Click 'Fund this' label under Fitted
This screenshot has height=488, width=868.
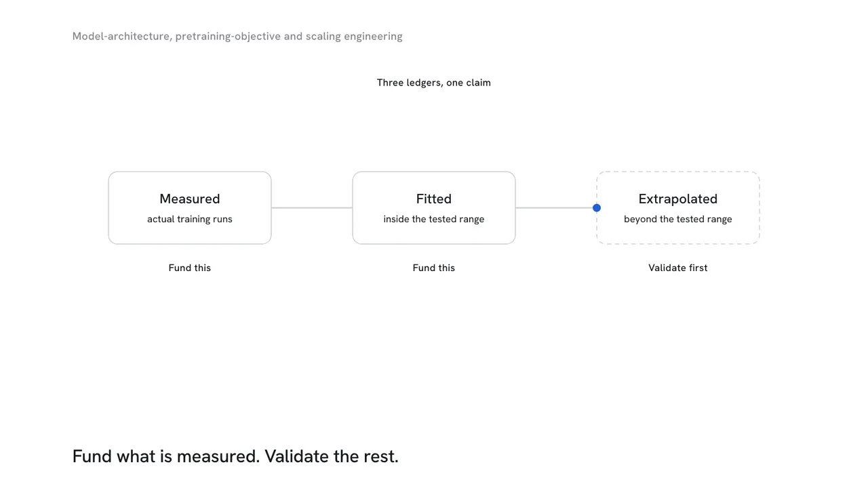coord(434,268)
